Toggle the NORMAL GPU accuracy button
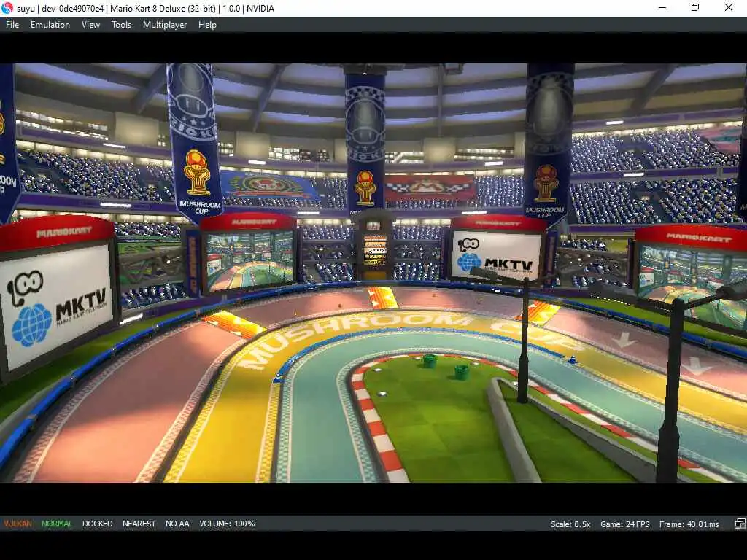The width and height of the screenshot is (747, 560). coord(57,524)
